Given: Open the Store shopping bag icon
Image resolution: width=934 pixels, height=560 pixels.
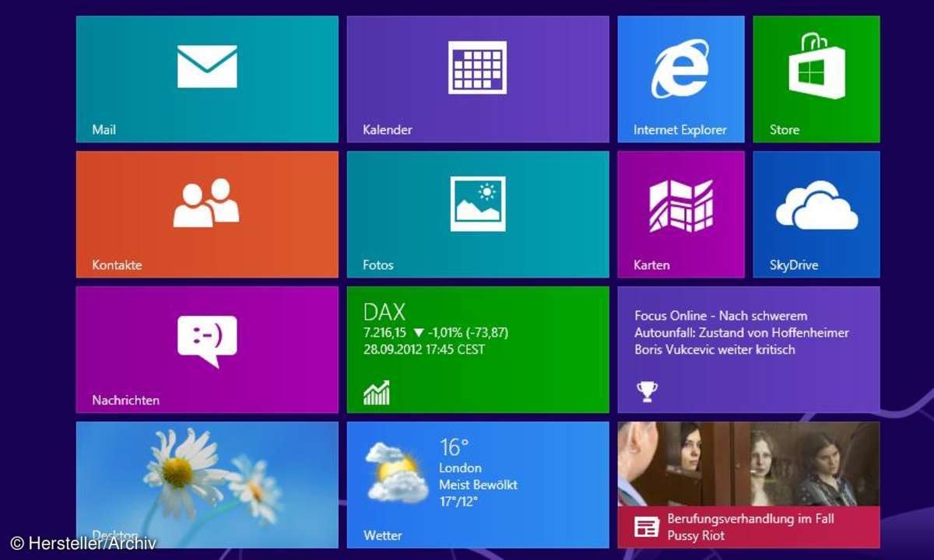Looking at the screenshot, I should point(816,66).
